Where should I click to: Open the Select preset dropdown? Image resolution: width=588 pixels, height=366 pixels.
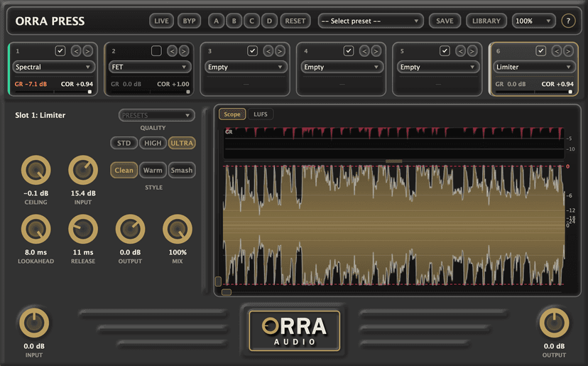371,21
